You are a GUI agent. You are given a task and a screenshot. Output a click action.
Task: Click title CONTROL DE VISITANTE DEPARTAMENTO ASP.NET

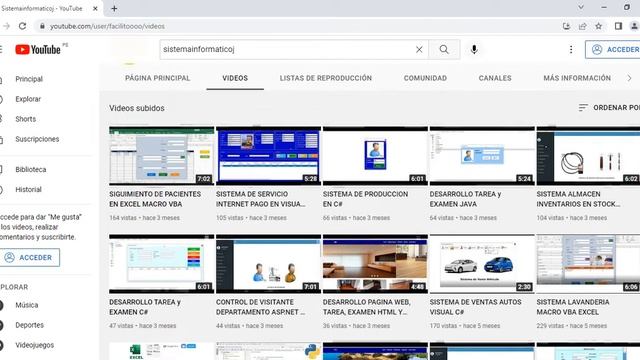260,307
